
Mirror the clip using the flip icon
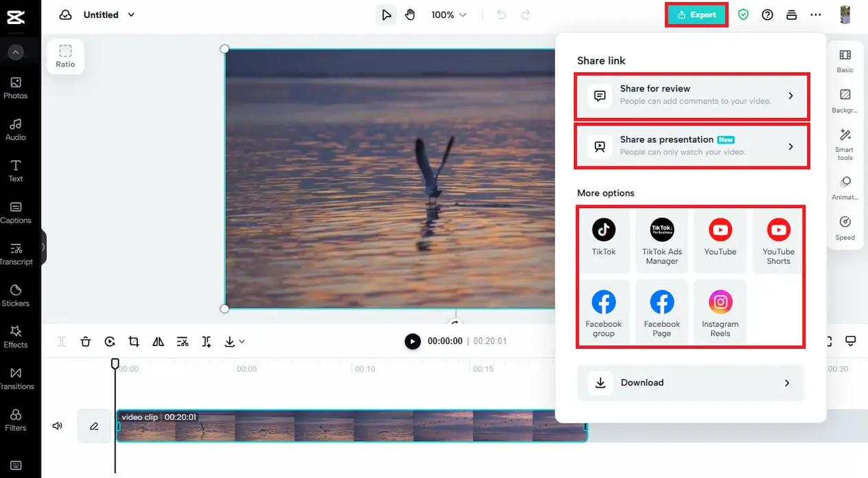158,341
